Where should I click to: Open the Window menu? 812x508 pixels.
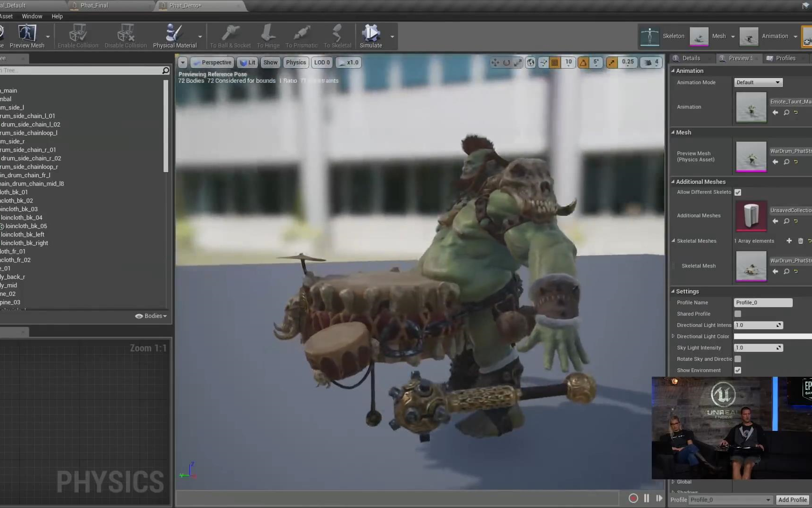32,16
